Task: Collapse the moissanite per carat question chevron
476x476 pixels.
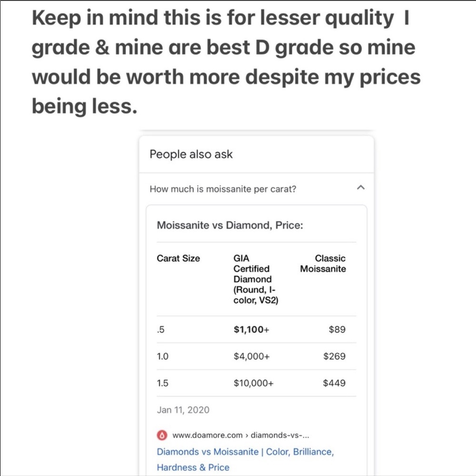Action: coord(360,188)
